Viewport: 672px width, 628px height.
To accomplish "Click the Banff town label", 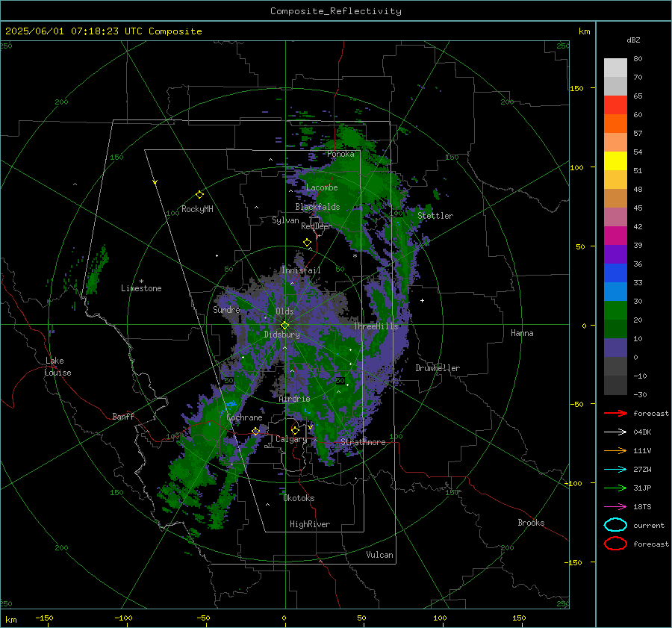I will click(123, 416).
